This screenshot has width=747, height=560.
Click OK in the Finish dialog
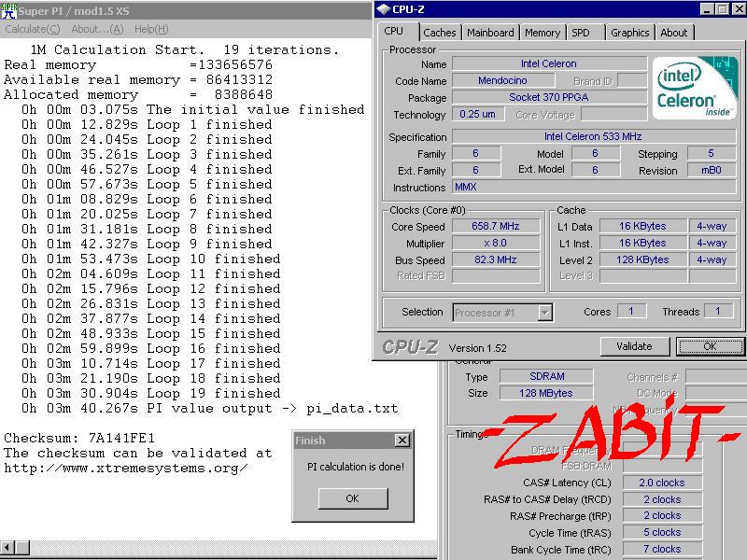click(353, 498)
